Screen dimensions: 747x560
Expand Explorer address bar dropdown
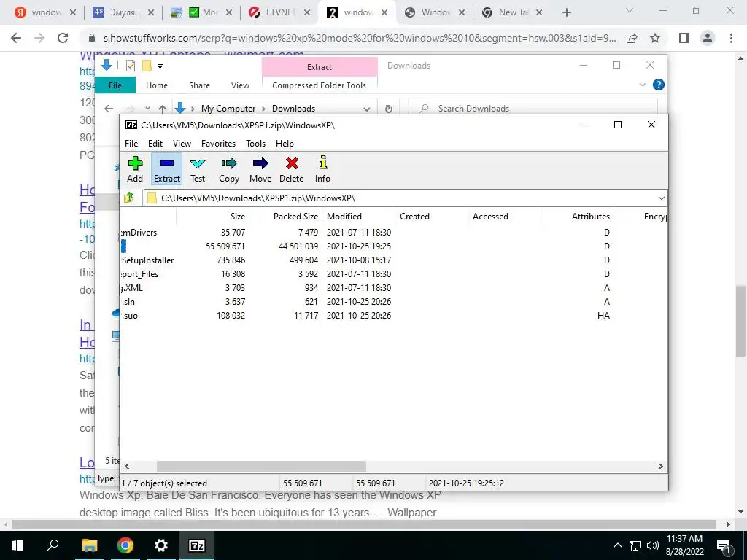point(366,109)
